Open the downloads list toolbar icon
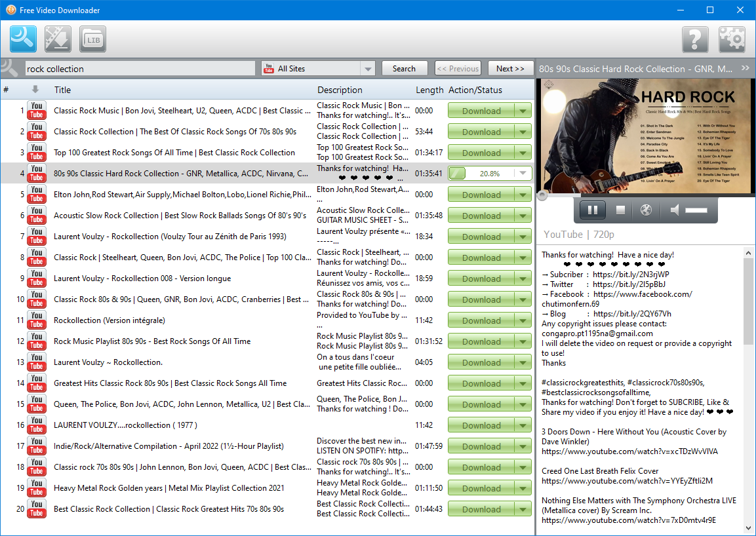This screenshot has height=536, width=756. pos(58,39)
